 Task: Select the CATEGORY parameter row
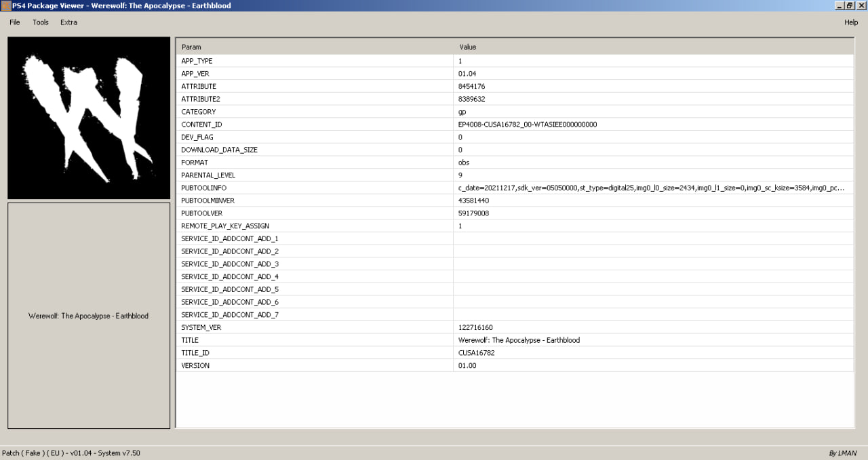tap(515, 112)
